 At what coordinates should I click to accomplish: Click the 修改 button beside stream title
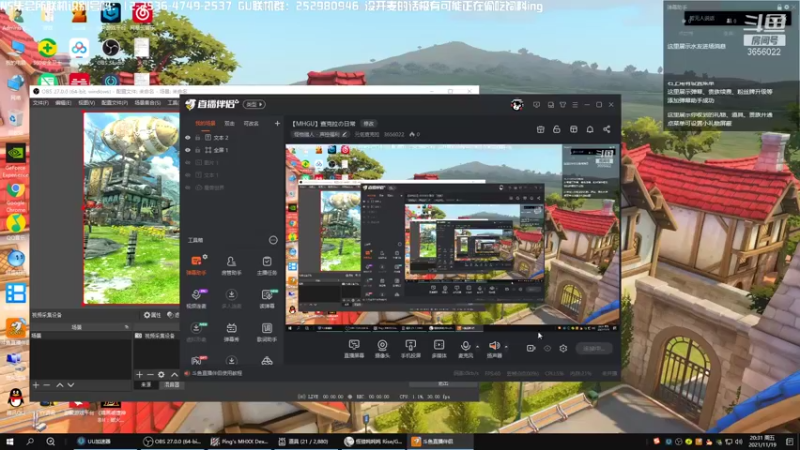[x=368, y=123]
